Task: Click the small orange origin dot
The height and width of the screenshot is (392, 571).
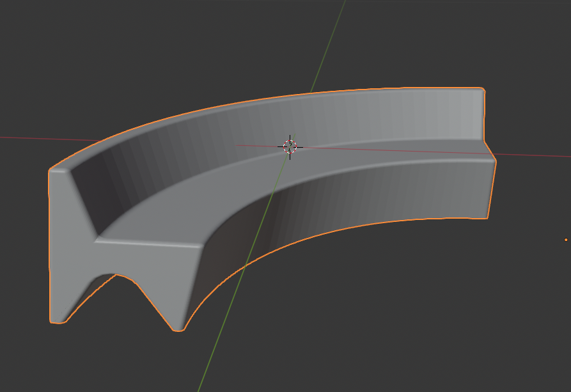Action: [x=566, y=240]
